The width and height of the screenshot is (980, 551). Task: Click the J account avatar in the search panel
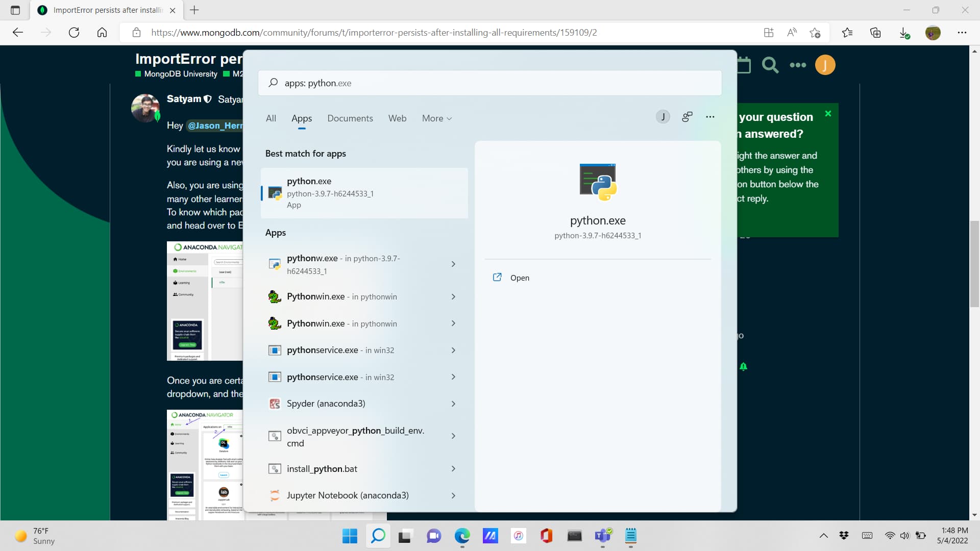[663, 116]
